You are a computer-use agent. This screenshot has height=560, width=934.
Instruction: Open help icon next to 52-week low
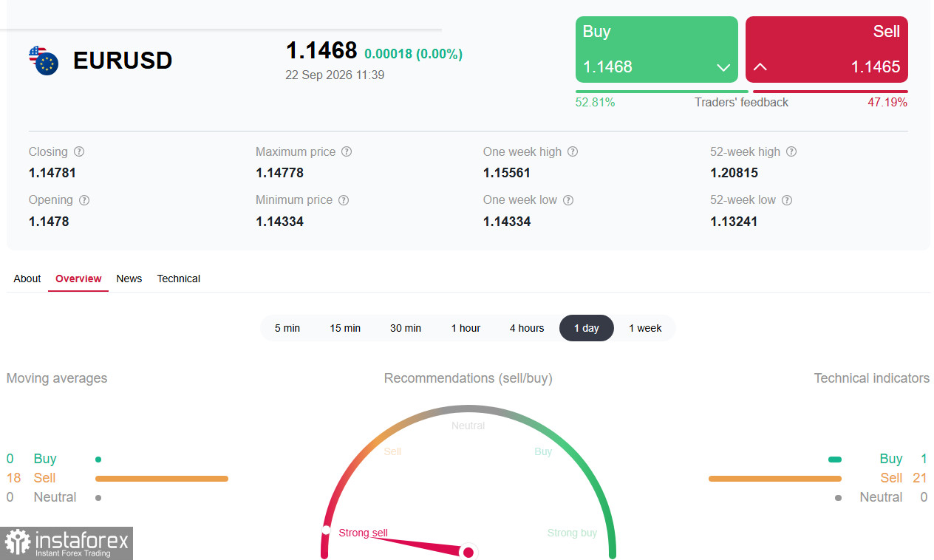(787, 200)
